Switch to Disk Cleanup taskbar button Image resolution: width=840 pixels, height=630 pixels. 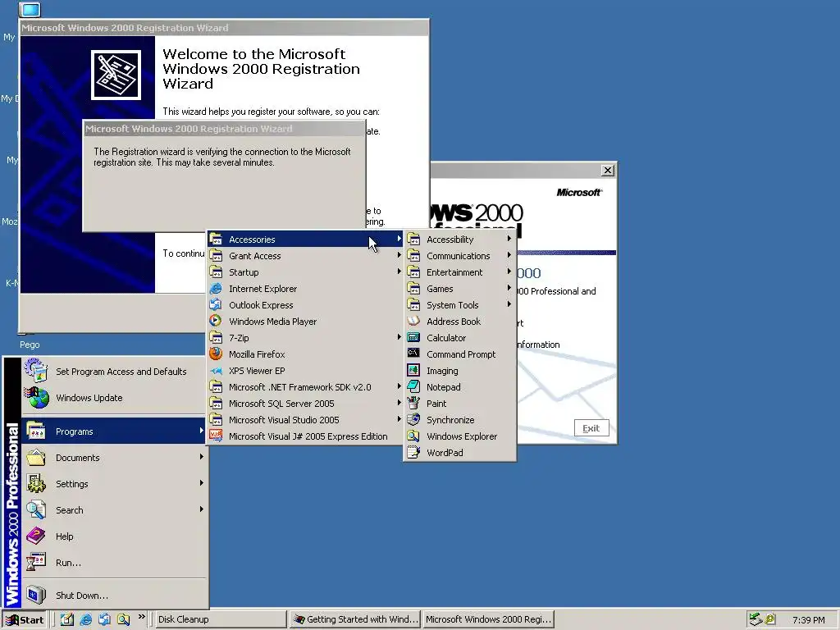220,619
